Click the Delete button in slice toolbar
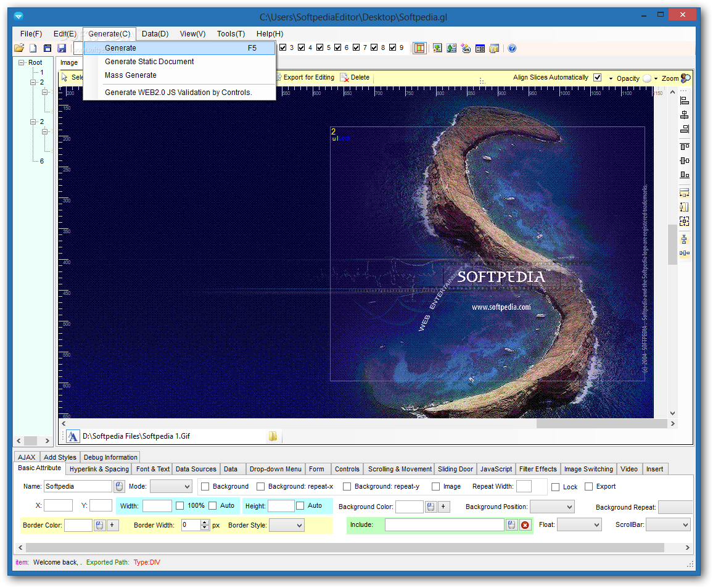Image resolution: width=713 pixels, height=588 pixels. 355,77
